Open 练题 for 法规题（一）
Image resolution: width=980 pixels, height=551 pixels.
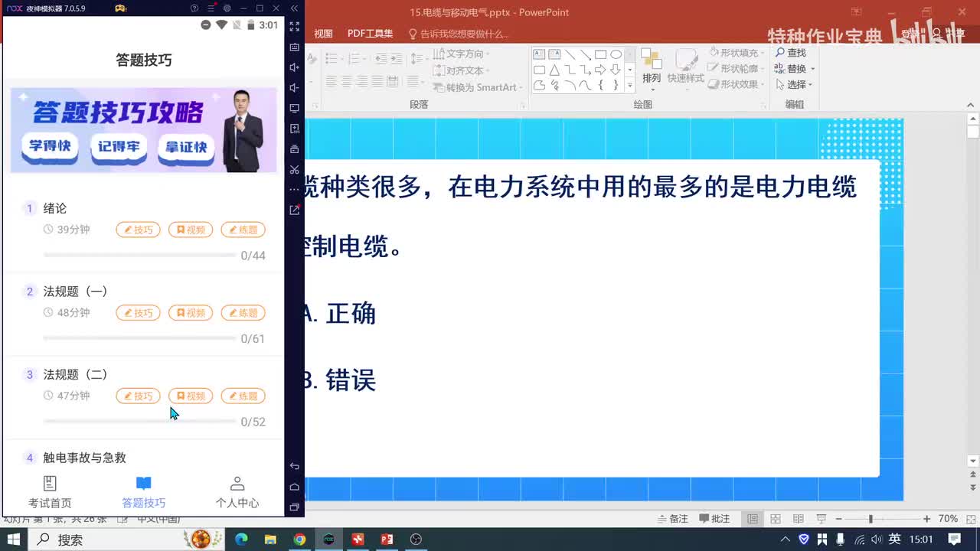click(243, 312)
